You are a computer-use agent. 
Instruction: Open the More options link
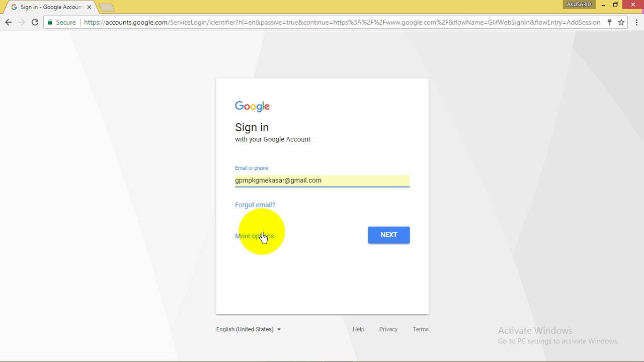tap(255, 236)
